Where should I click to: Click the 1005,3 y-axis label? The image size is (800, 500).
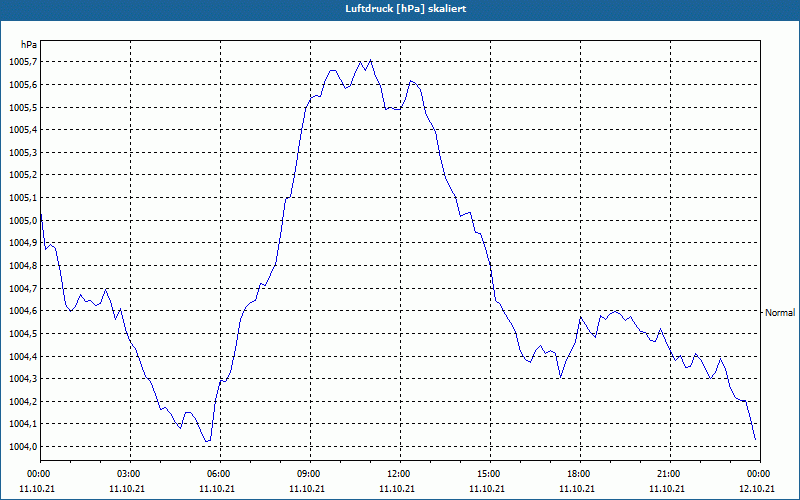23,153
